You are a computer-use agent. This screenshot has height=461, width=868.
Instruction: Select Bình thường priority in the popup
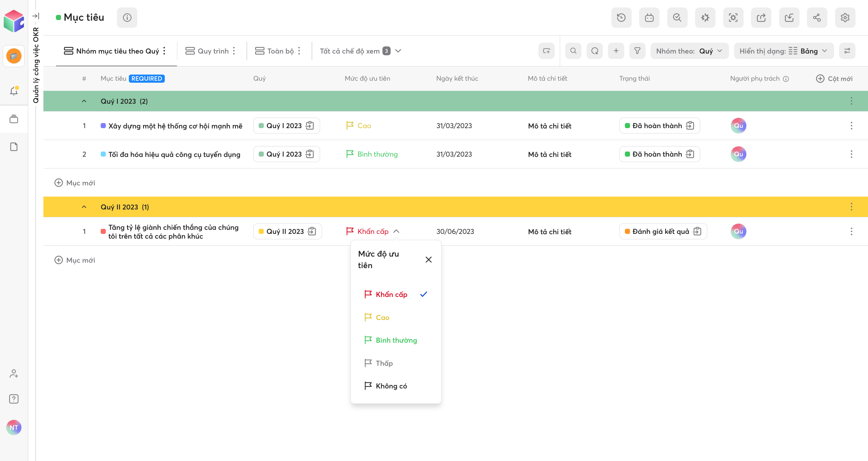click(396, 340)
